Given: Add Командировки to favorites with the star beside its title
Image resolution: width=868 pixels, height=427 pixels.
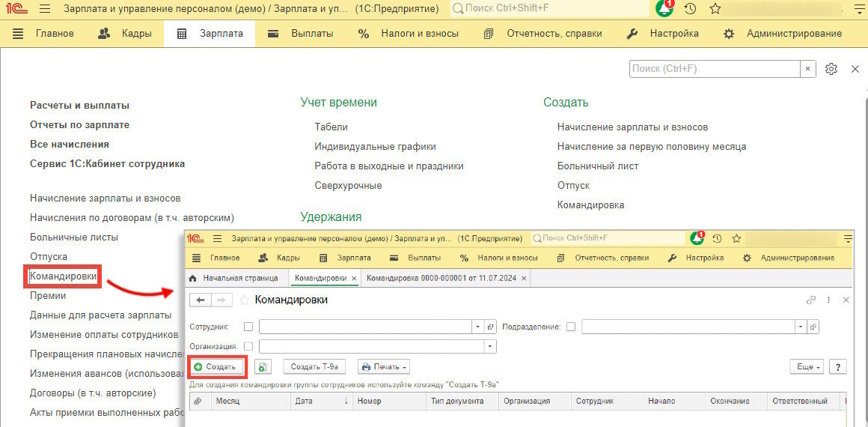Looking at the screenshot, I should (x=244, y=300).
